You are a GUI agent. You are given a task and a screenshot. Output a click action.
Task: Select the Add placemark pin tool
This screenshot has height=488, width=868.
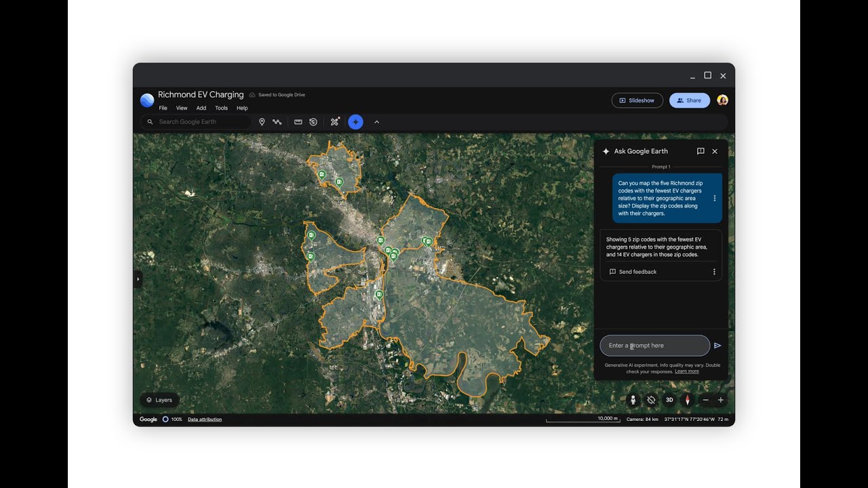tap(262, 121)
